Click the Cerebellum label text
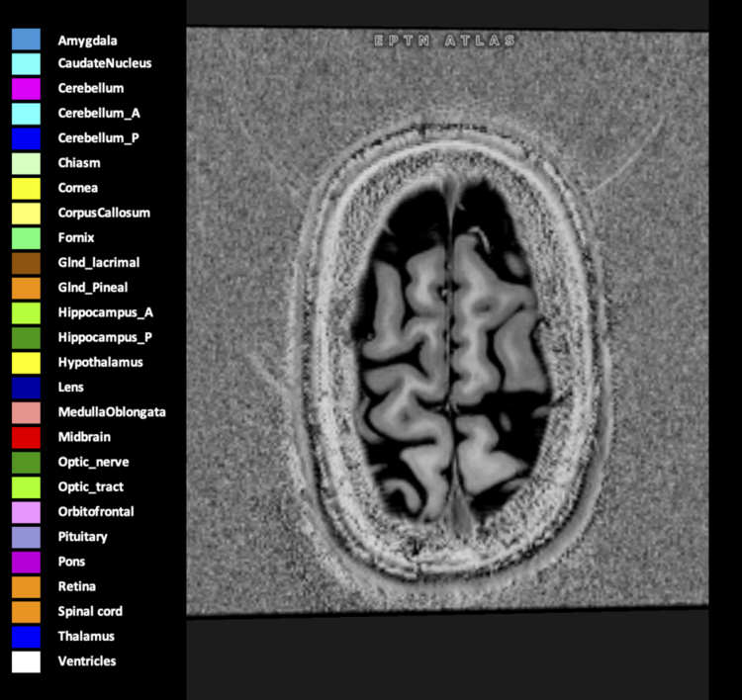This screenshot has width=742, height=700. [91, 88]
